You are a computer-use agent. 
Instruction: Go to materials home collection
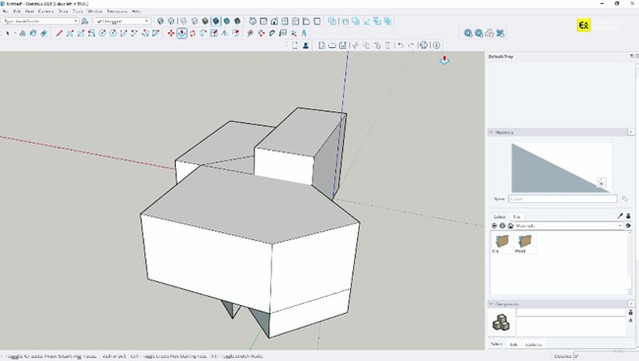click(x=510, y=226)
